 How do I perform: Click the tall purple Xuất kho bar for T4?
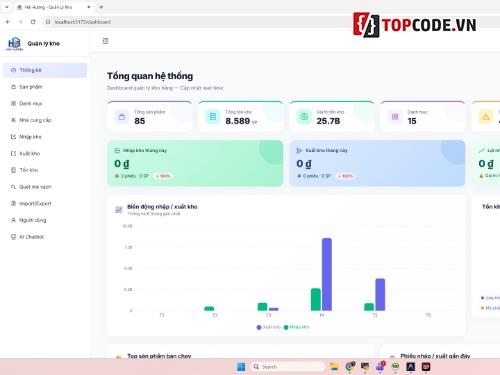(327, 274)
